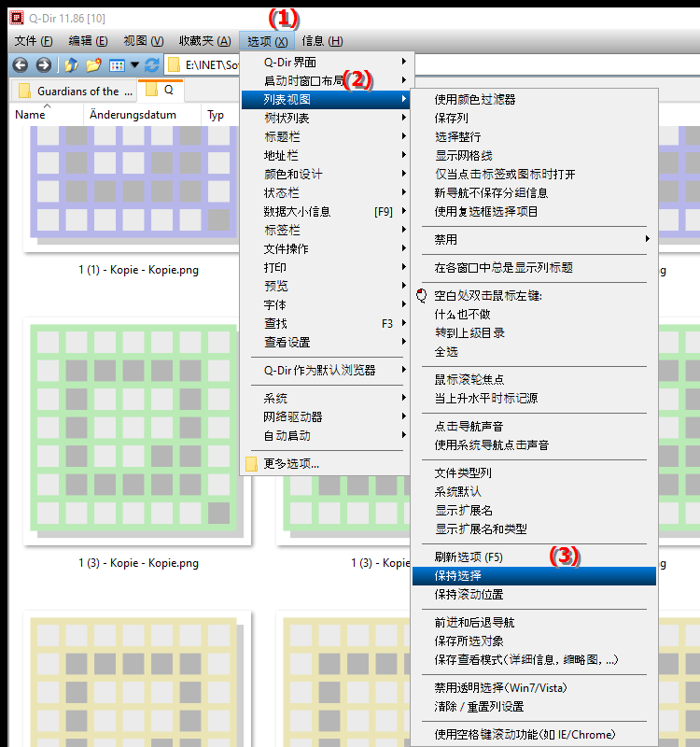
Task: Toggle 使用颜色过滤器 option
Action: [x=534, y=100]
